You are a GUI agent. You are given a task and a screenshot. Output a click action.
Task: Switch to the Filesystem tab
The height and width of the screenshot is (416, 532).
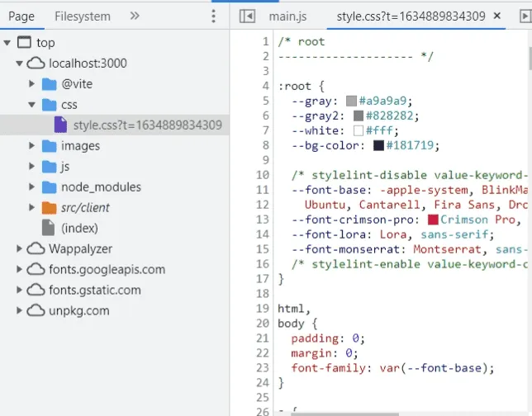83,17
